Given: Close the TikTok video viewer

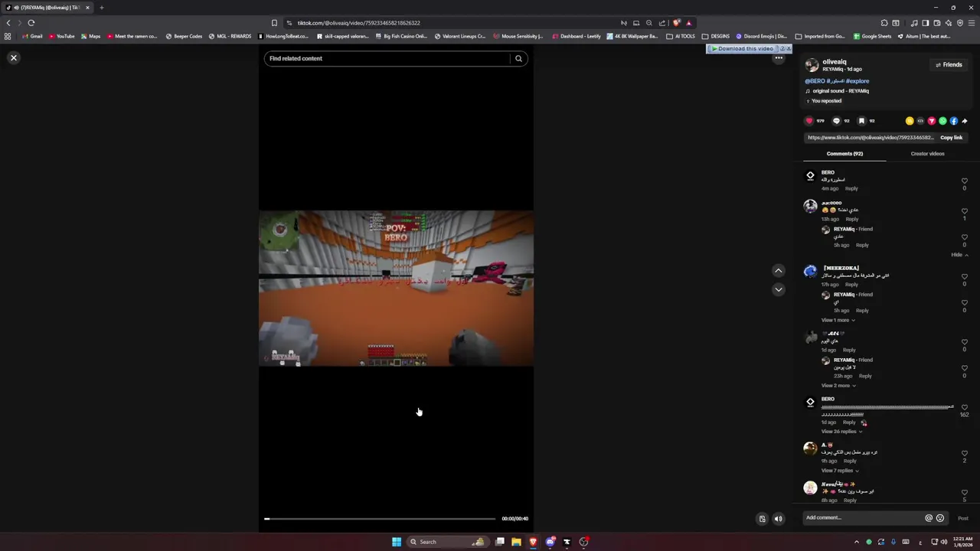Looking at the screenshot, I should (x=14, y=57).
